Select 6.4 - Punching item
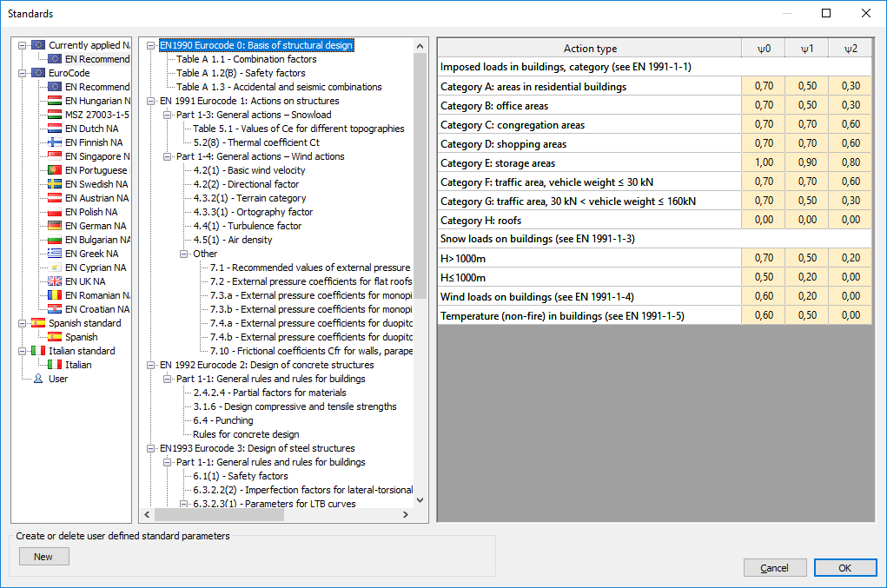This screenshot has height=588, width=887. (223, 420)
